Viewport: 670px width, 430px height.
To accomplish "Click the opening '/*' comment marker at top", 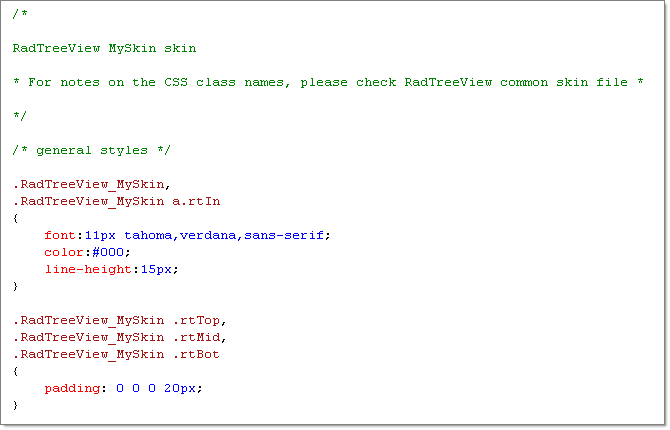I will click(20, 14).
